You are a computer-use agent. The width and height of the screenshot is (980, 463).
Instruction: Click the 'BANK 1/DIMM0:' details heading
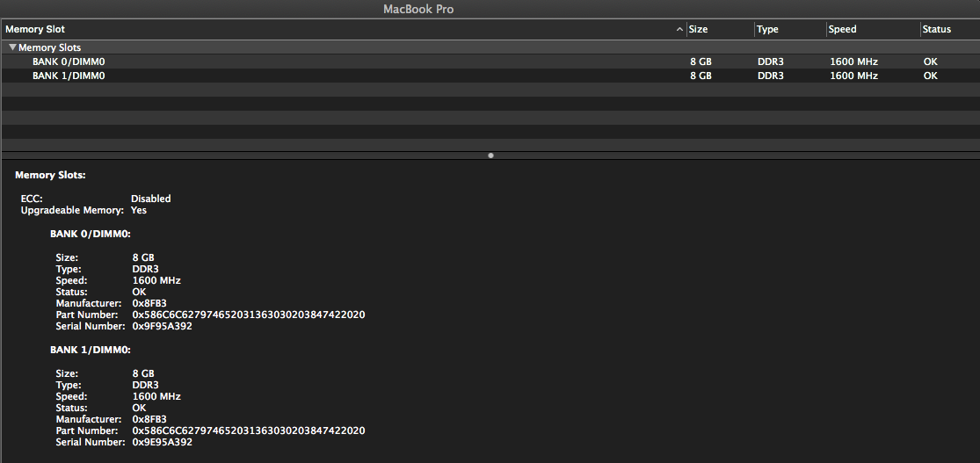(90, 350)
